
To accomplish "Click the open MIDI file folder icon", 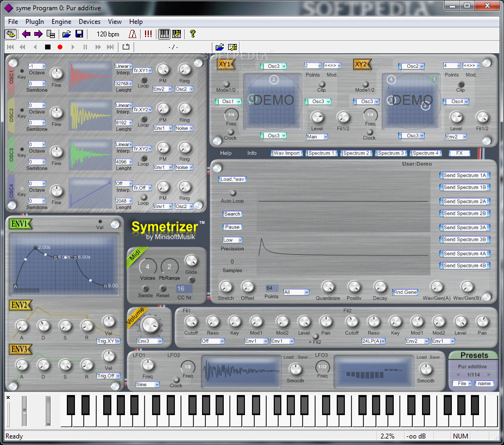I will 220,47.
